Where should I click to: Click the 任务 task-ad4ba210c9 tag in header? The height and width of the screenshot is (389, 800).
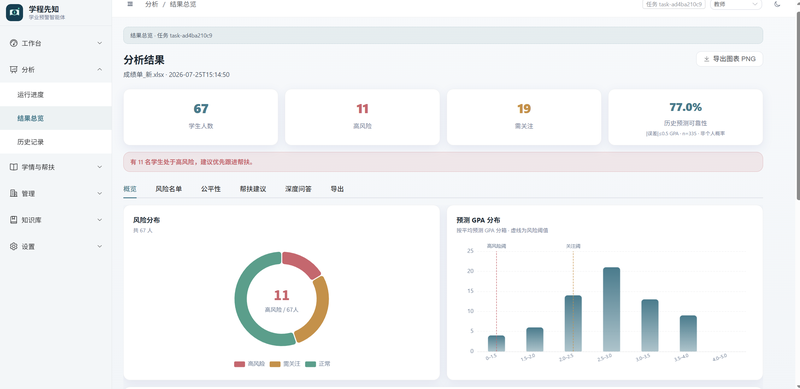tap(673, 4)
